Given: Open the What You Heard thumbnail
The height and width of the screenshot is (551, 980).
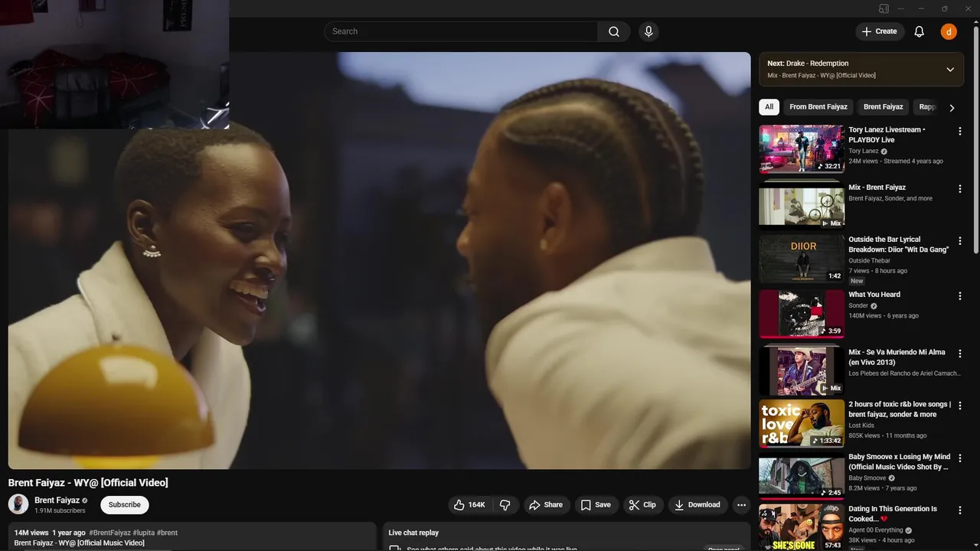Looking at the screenshot, I should 802,314.
